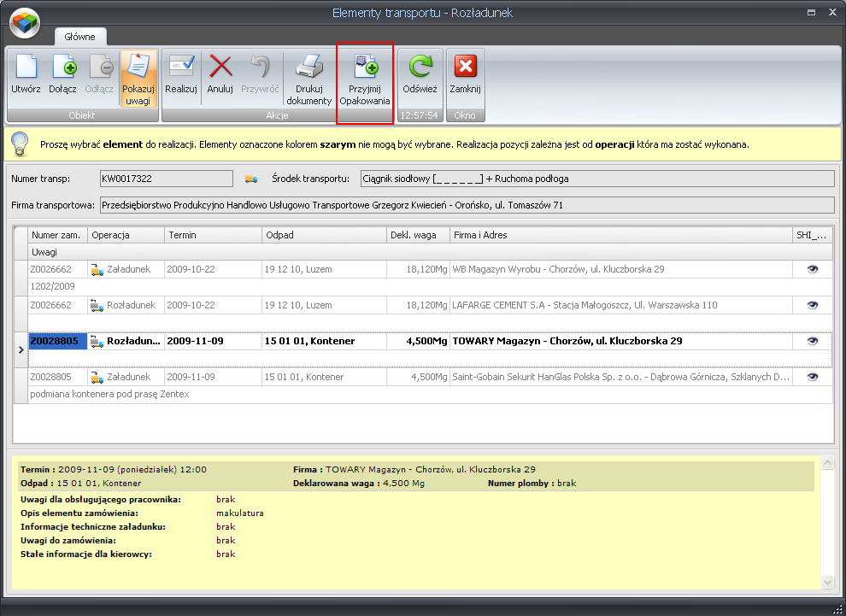This screenshot has height=616, width=846.
Task: Click eye icon in TOWARY Magazyn row
Action: [813, 341]
